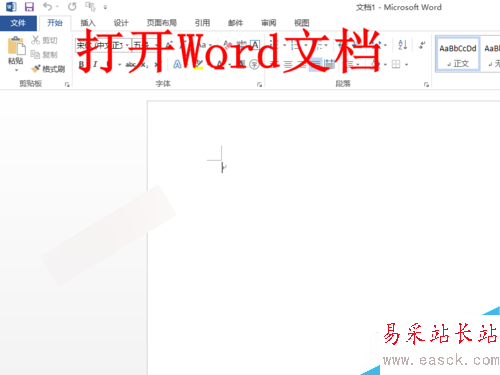
Task: Click the Redo icon in title bar
Action: click(x=72, y=7)
